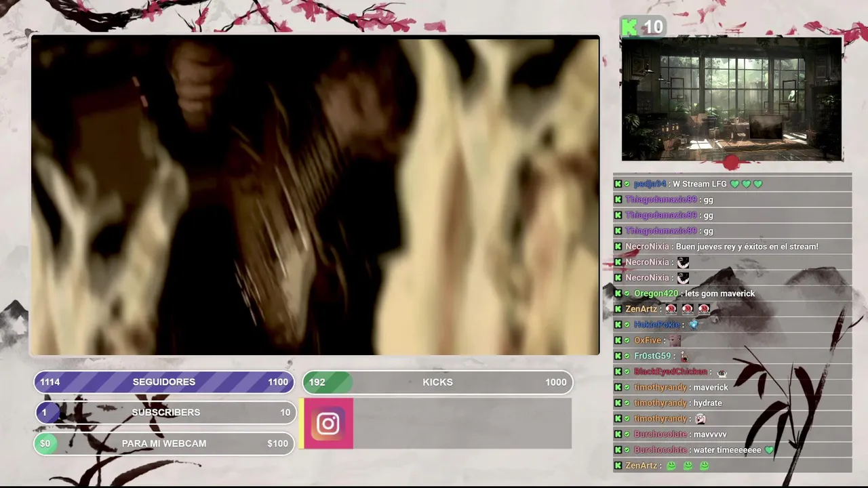Image resolution: width=868 pixels, height=488 pixels.
Task: Click the OxFive username
Action: coord(647,340)
